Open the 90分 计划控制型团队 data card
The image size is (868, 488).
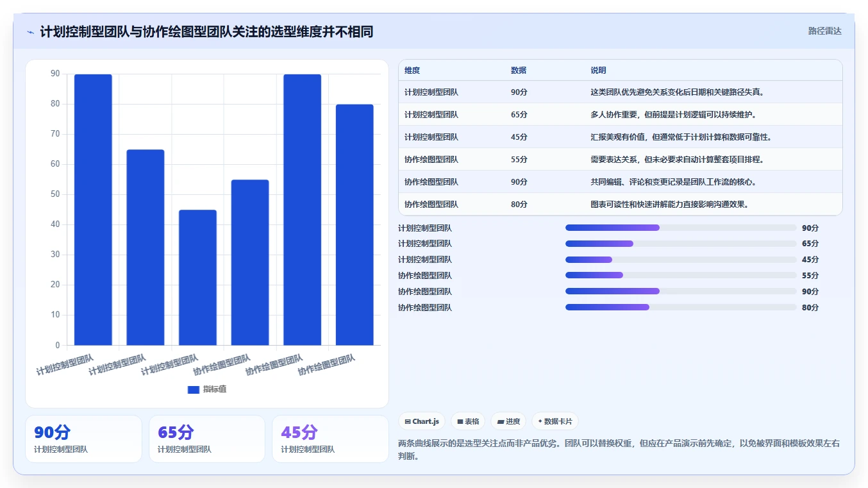pyautogui.click(x=83, y=439)
